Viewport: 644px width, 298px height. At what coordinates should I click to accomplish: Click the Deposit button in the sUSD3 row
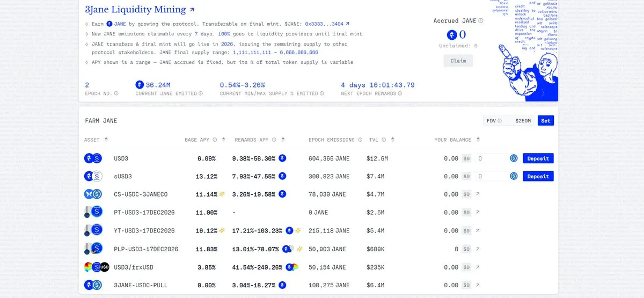click(x=538, y=176)
